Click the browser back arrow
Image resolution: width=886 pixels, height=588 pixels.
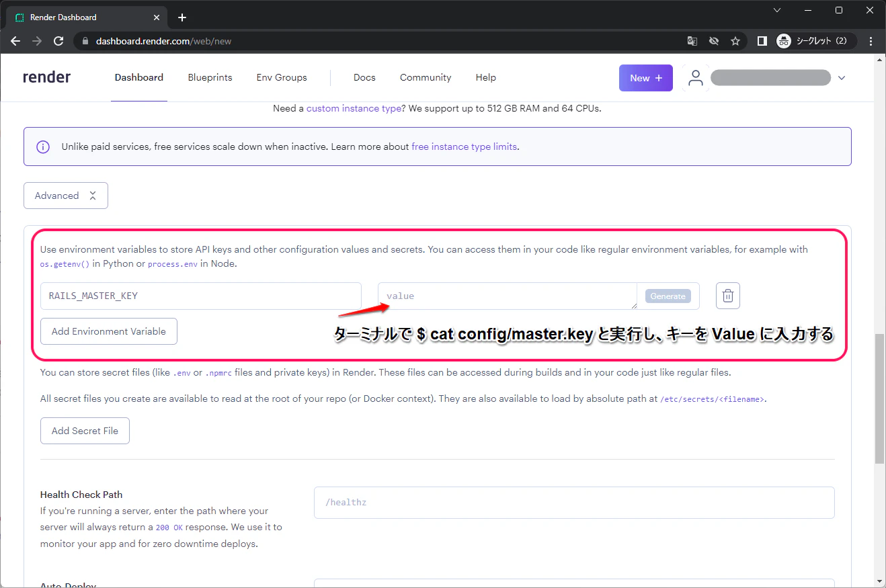pyautogui.click(x=15, y=41)
